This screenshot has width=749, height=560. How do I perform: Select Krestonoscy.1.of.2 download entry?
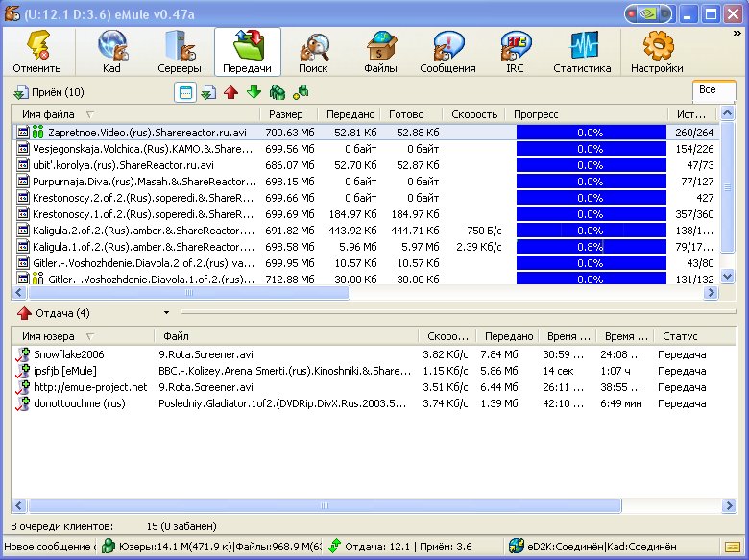coord(366,214)
